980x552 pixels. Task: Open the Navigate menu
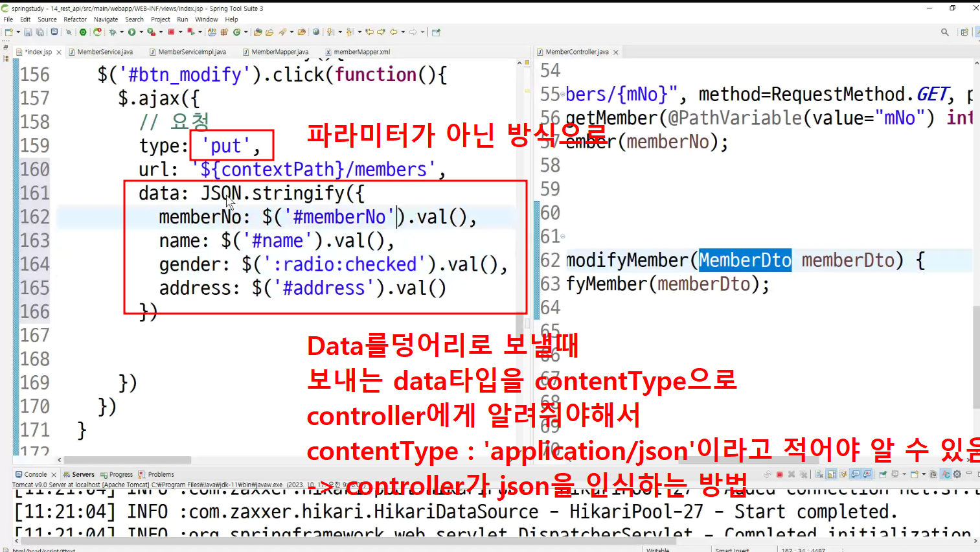106,19
